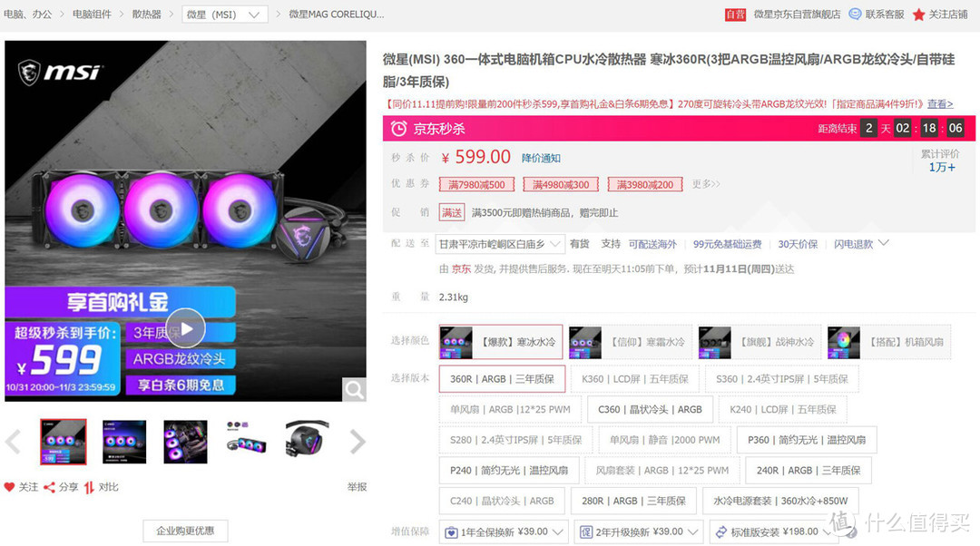The width and height of the screenshot is (980, 546).
Task: Click 降价通知 price alert link
Action: [541, 158]
